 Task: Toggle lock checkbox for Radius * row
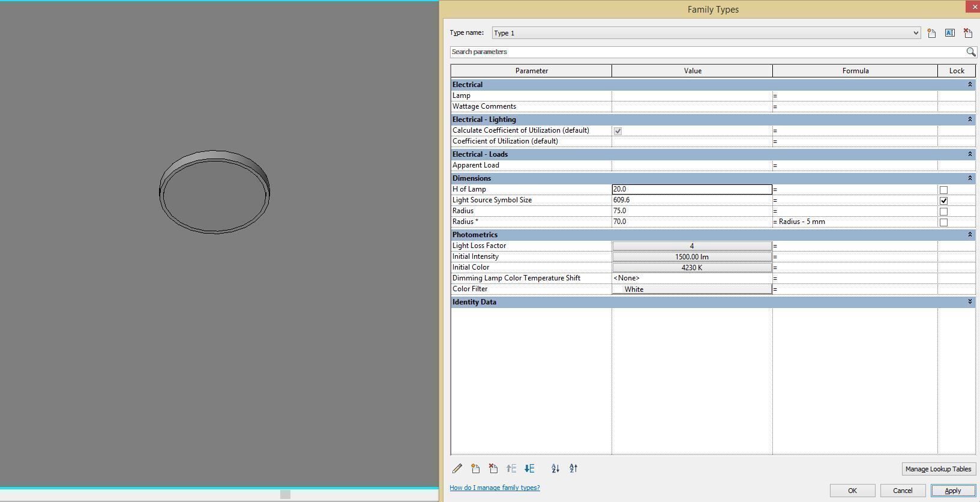point(943,222)
